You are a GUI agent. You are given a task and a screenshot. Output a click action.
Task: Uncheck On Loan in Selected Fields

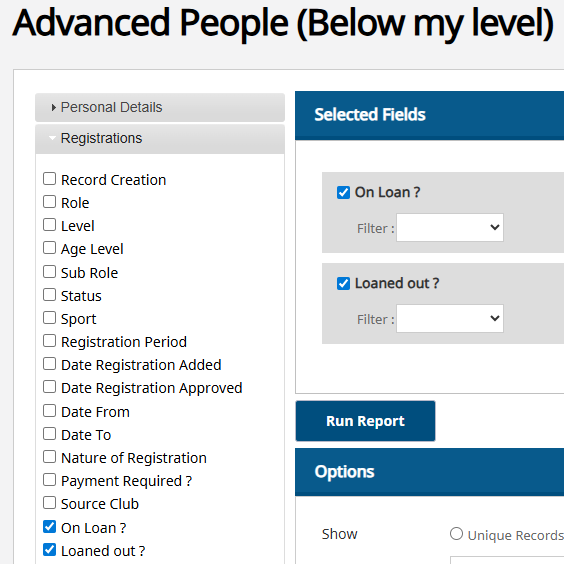click(343, 192)
